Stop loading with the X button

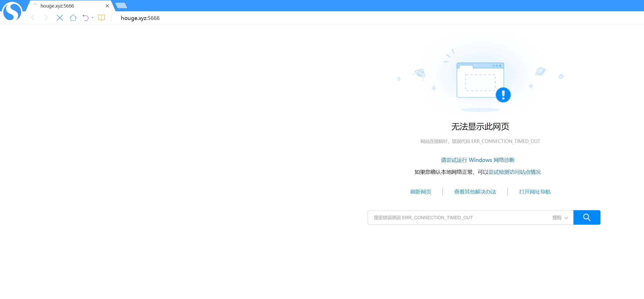(60, 18)
